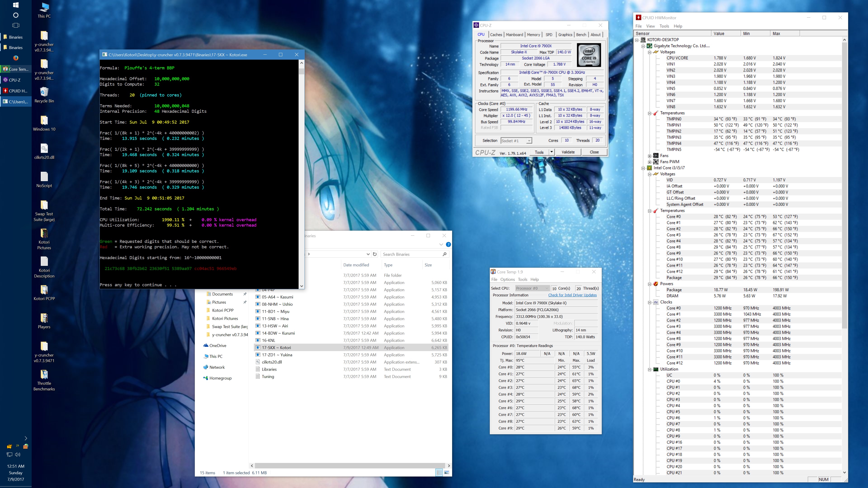The height and width of the screenshot is (488, 868).
Task: Open the volume speaker tray icon
Action: (18, 454)
